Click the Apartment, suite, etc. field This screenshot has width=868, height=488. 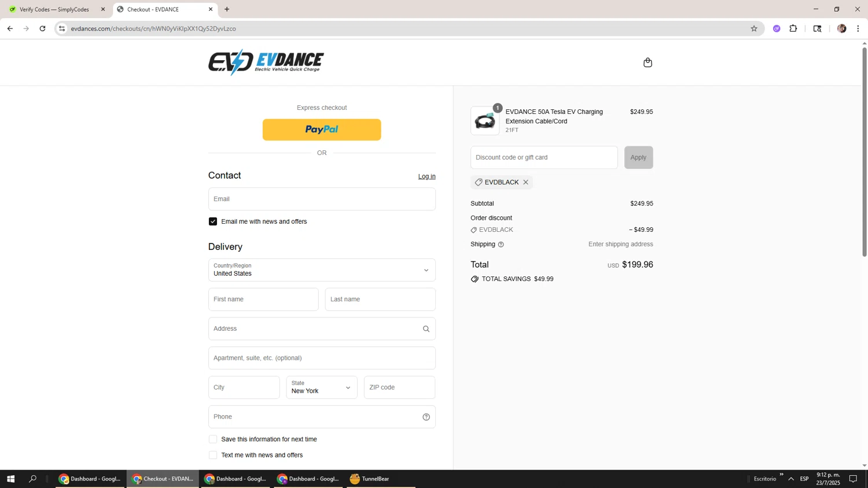tap(322, 358)
